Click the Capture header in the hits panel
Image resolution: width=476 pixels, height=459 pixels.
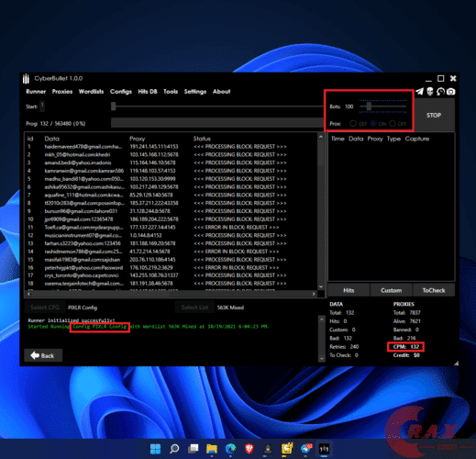point(417,139)
